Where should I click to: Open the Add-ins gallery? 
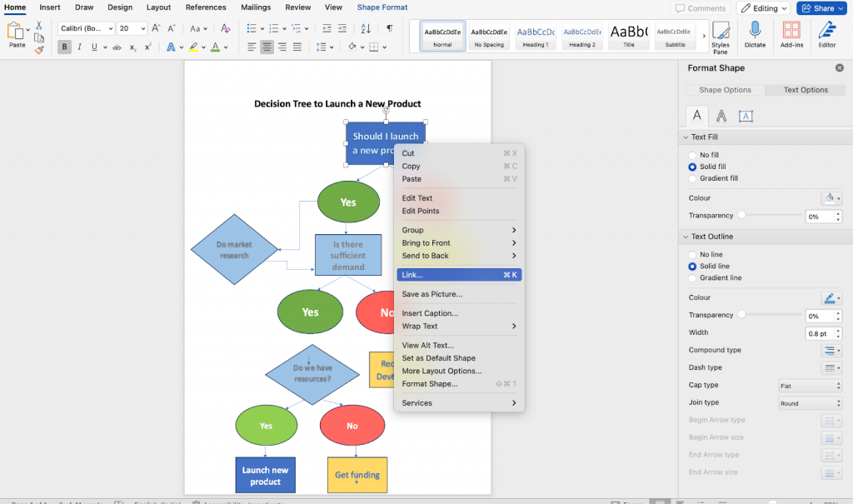(791, 35)
